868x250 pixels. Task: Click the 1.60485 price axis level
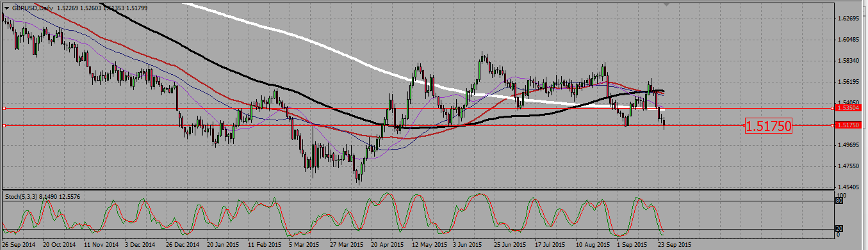tap(848, 40)
